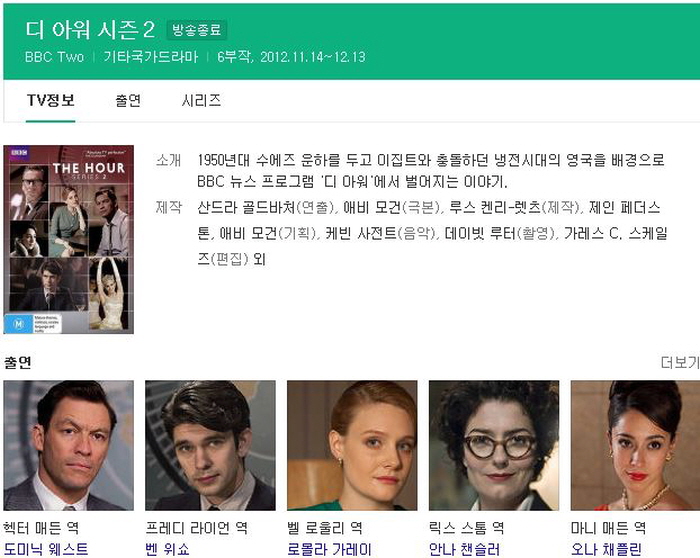
Task: Open photo of 헥터 매든 actor
Action: coord(69,446)
